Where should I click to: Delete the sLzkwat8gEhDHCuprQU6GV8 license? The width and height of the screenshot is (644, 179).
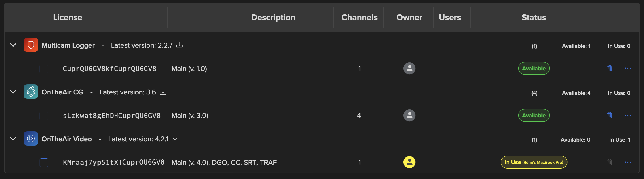pyautogui.click(x=610, y=115)
